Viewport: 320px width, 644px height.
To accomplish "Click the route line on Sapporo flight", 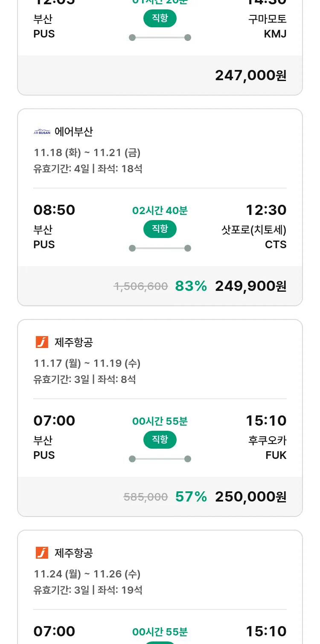I will pos(160,248).
